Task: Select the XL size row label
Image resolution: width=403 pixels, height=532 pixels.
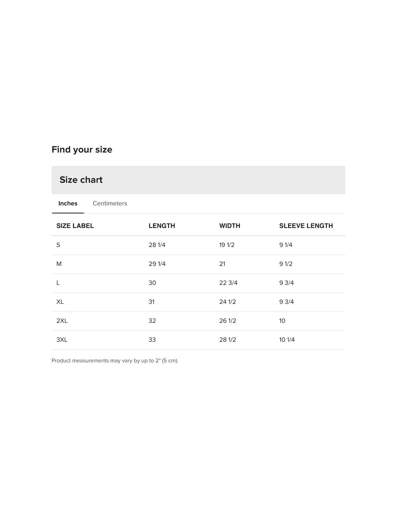Action: coord(60,302)
